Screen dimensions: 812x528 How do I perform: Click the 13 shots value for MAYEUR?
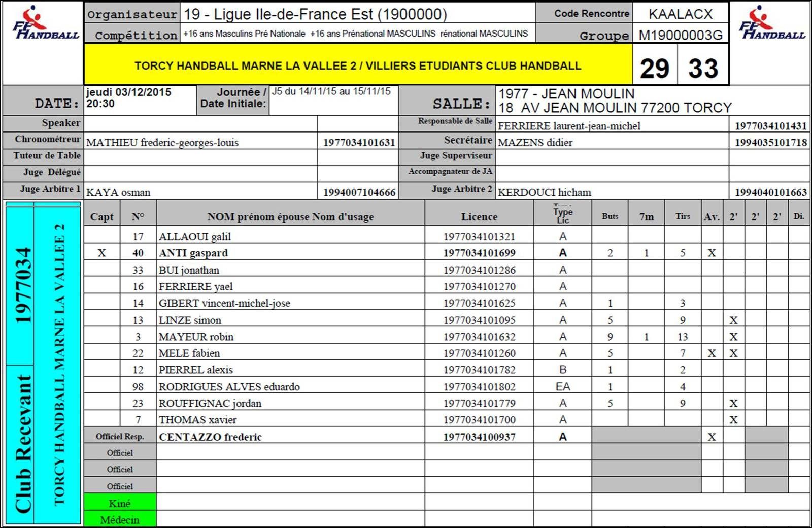683,337
